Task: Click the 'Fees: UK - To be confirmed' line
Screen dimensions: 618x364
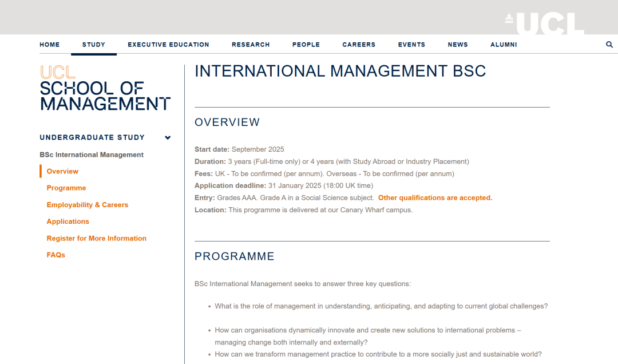Action: click(324, 173)
